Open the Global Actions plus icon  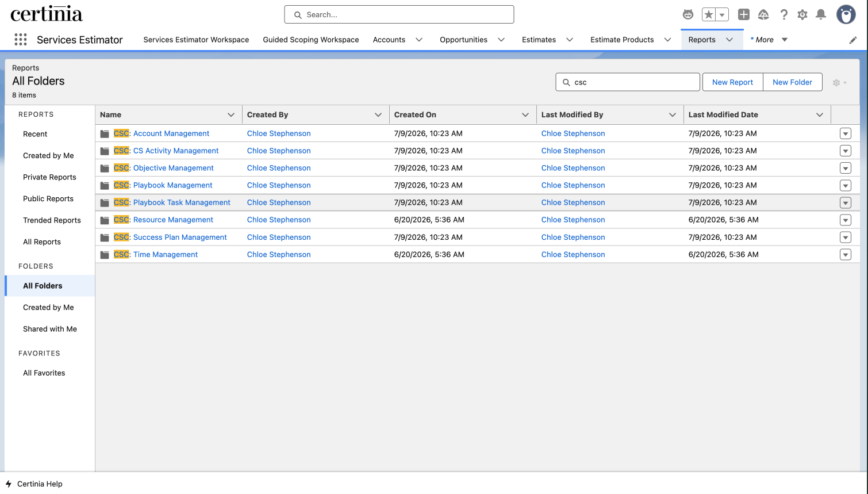pos(744,14)
